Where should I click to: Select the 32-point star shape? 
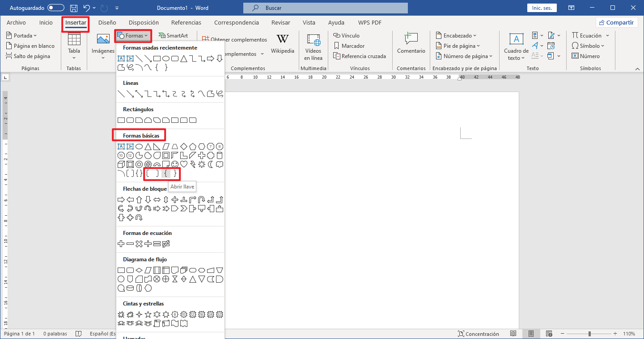[x=220, y=314]
